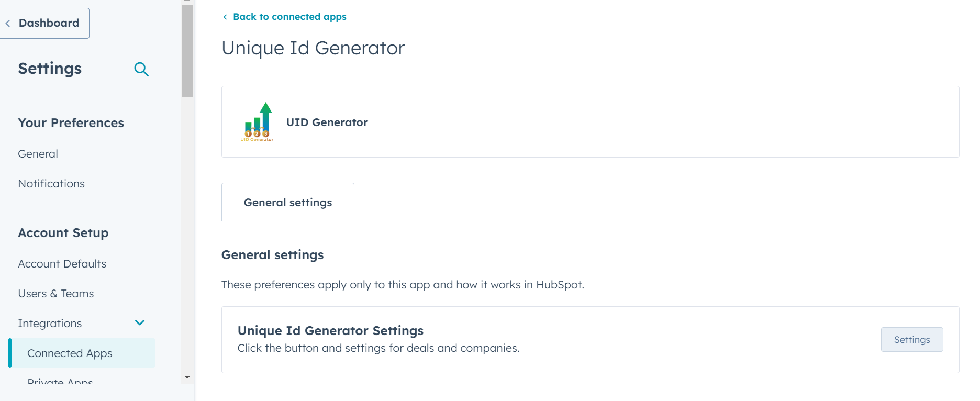Click the chevron before Back to connected apps
This screenshot has width=980, height=401.
pyautogui.click(x=225, y=17)
